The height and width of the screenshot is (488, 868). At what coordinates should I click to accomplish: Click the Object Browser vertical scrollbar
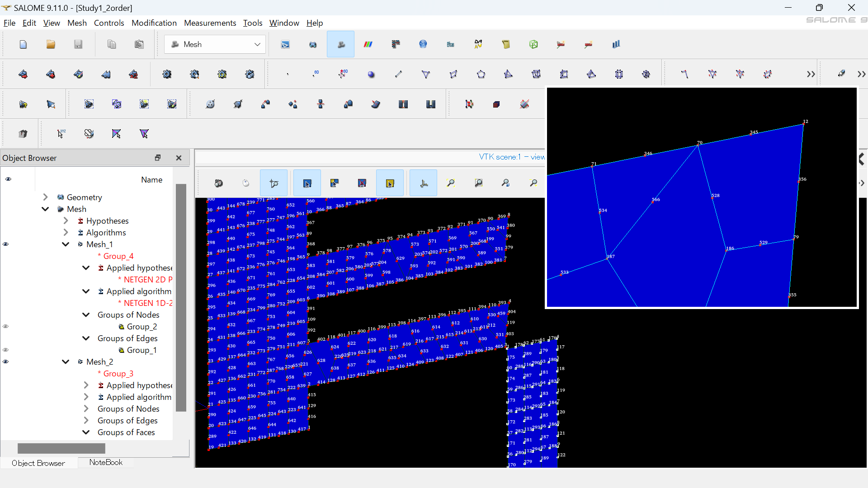[181, 298]
